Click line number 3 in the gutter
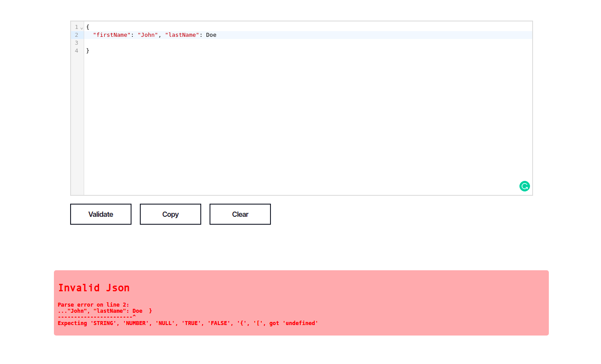The image size is (601, 364). 76,42
